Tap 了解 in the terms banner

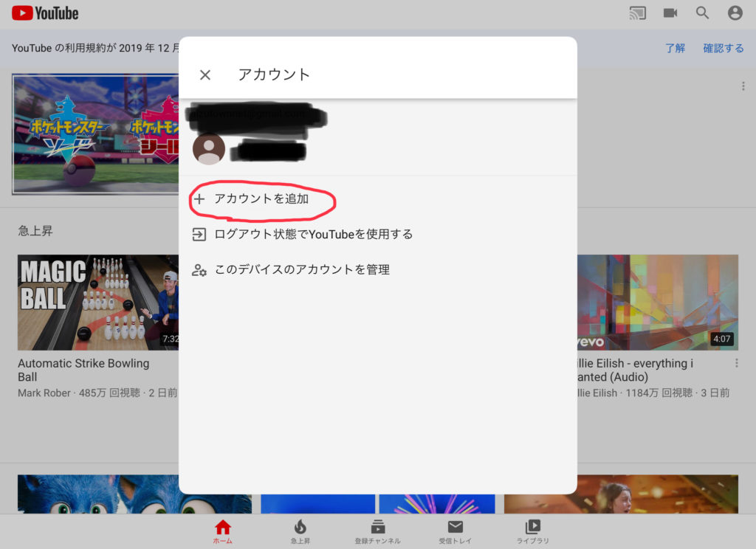point(675,48)
